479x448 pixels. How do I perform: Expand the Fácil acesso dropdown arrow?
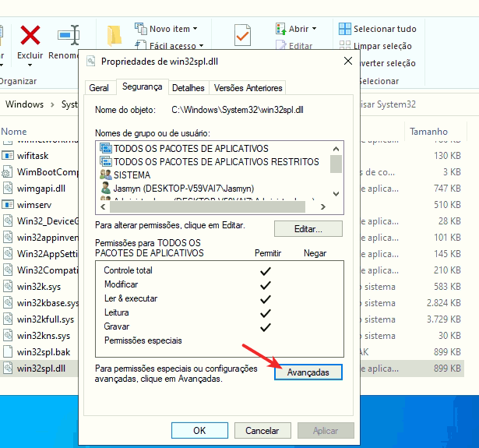click(x=201, y=46)
